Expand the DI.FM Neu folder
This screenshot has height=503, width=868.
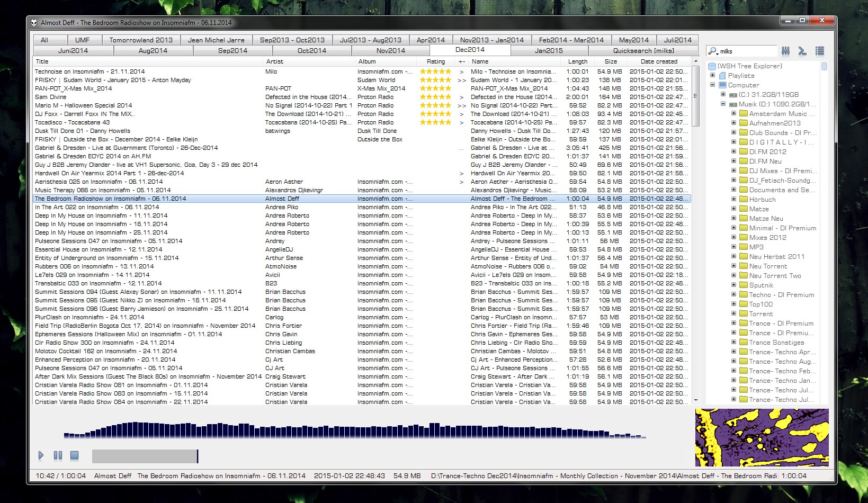point(733,161)
